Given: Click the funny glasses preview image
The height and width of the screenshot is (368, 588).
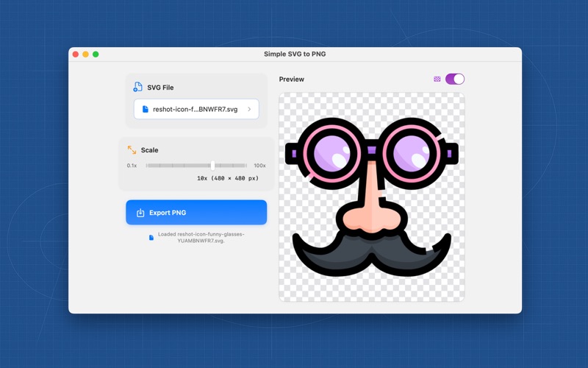Looking at the screenshot, I should (x=372, y=197).
